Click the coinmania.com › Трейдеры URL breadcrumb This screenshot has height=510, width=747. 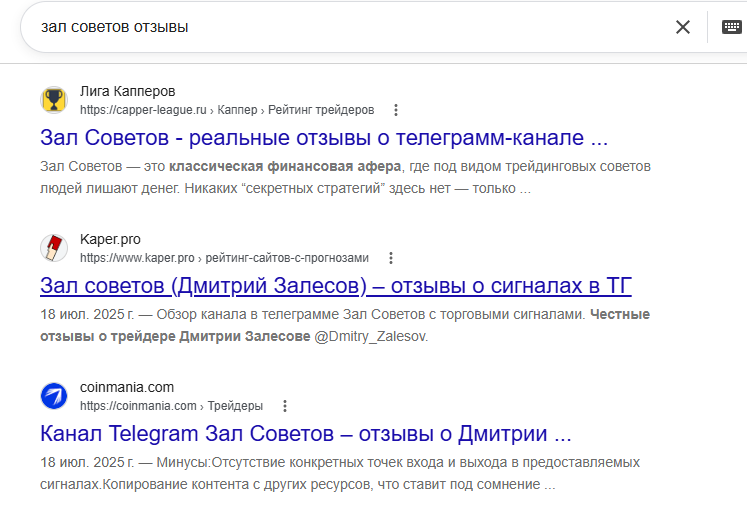[x=172, y=406]
